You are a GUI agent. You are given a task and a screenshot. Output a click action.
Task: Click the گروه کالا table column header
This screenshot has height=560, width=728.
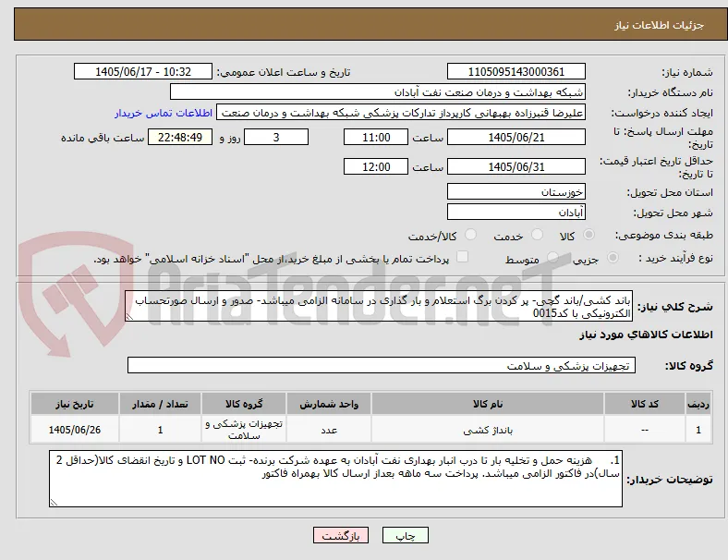coord(244,404)
